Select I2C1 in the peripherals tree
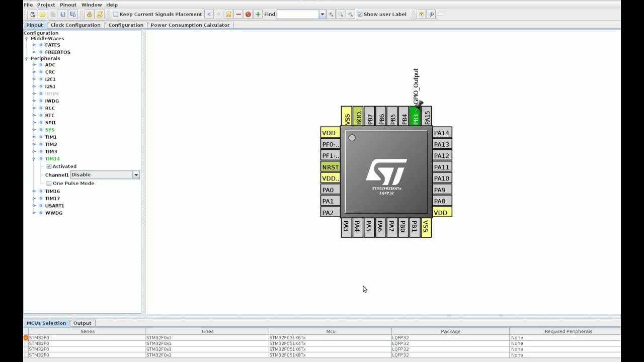The image size is (644, 362). click(50, 79)
